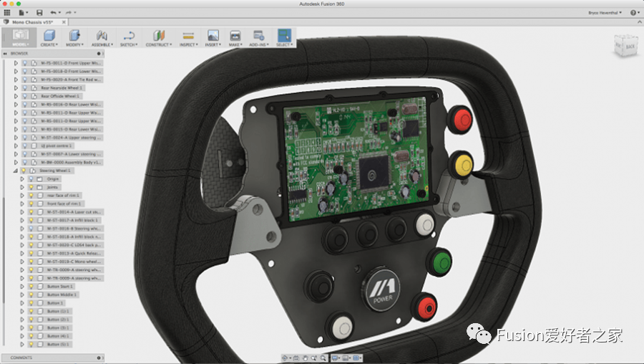
Task: Open the ADD-INS scripts tool
Action: (x=258, y=37)
